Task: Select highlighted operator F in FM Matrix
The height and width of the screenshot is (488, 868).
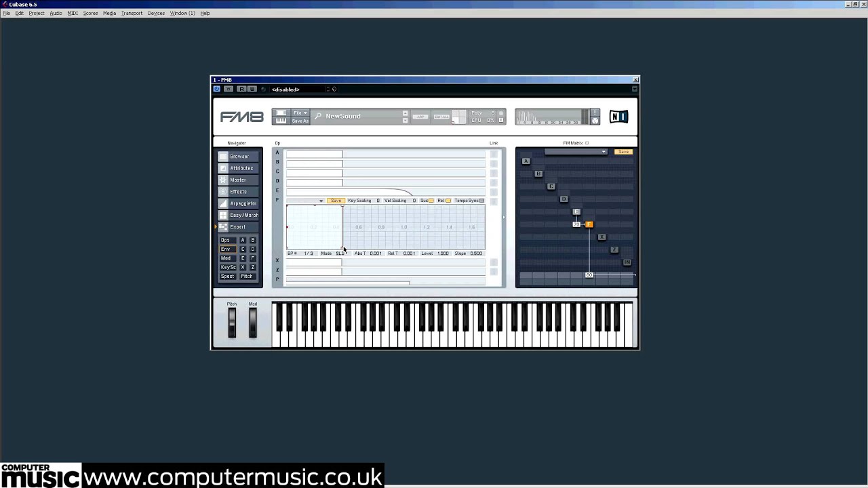Action: [x=589, y=224]
